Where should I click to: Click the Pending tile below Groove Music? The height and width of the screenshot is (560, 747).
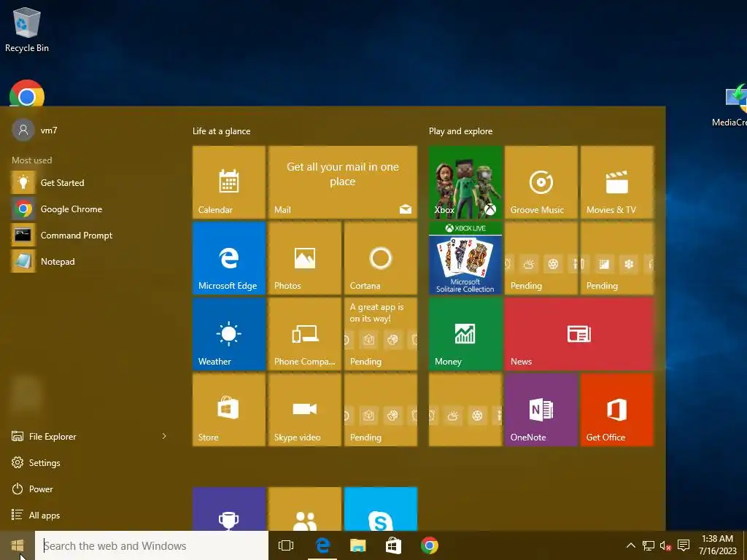(541, 257)
